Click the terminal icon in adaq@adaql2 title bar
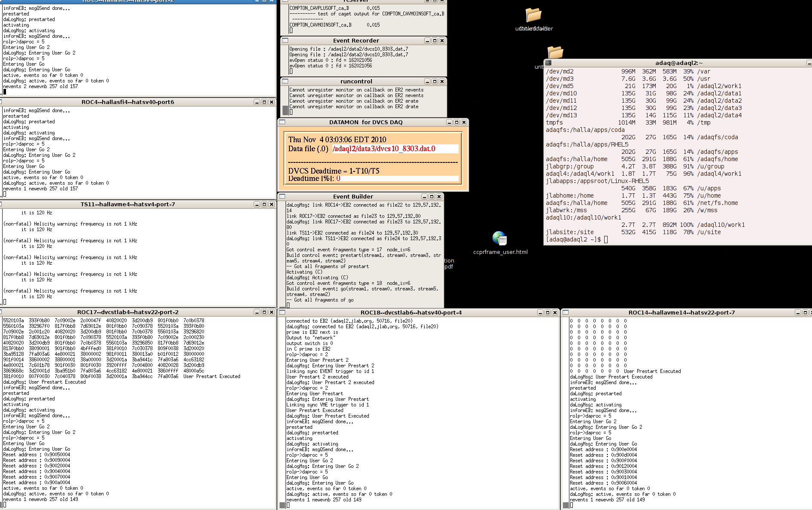The height and width of the screenshot is (510, 812). 548,63
